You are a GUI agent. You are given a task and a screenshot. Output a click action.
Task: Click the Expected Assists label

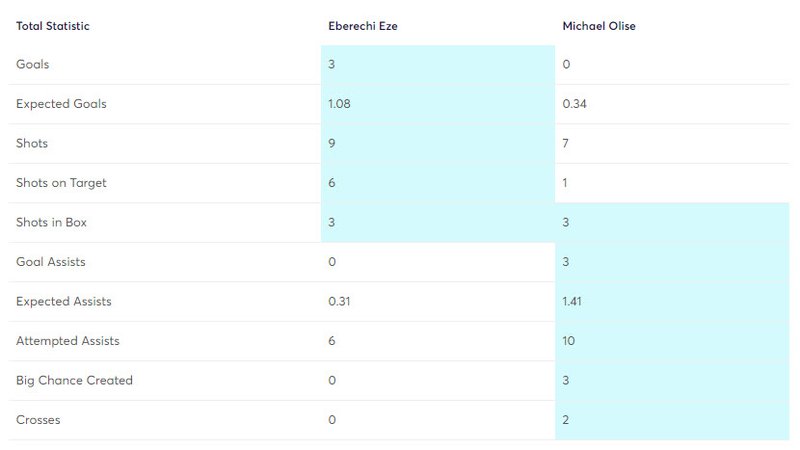[63, 301]
